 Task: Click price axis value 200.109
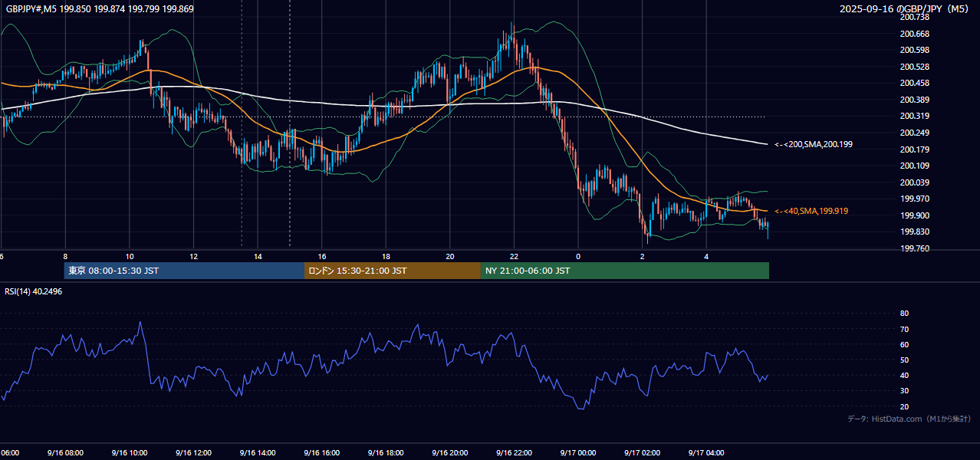coord(915,166)
